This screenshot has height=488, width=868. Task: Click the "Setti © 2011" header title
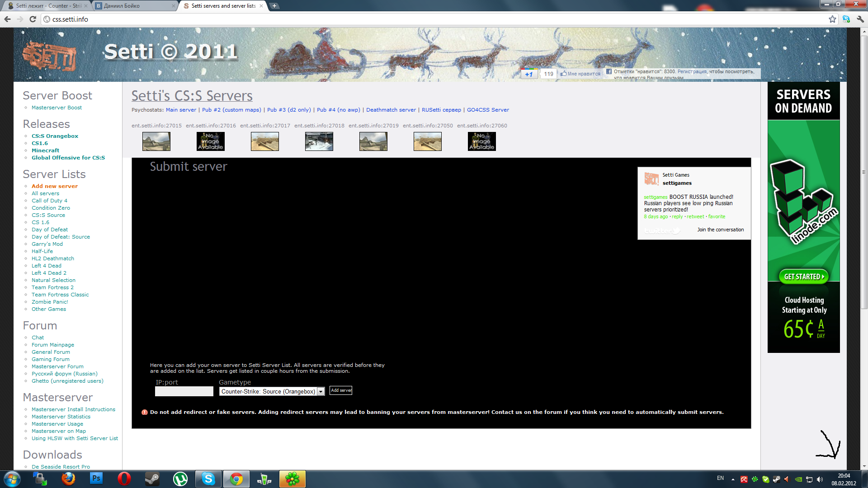coord(171,52)
